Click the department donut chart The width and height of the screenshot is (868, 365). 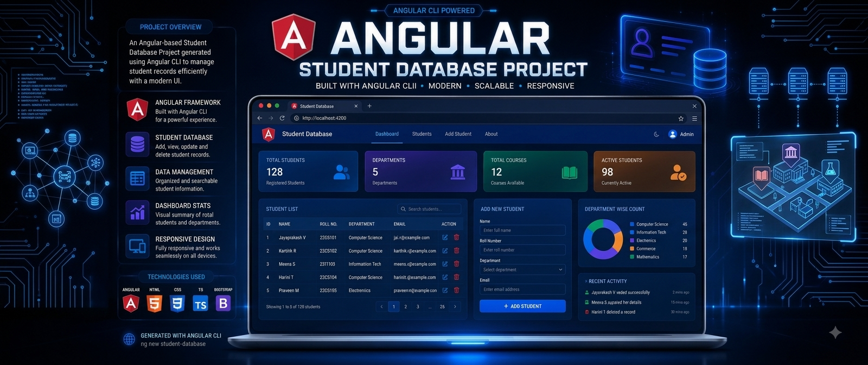pyautogui.click(x=603, y=239)
